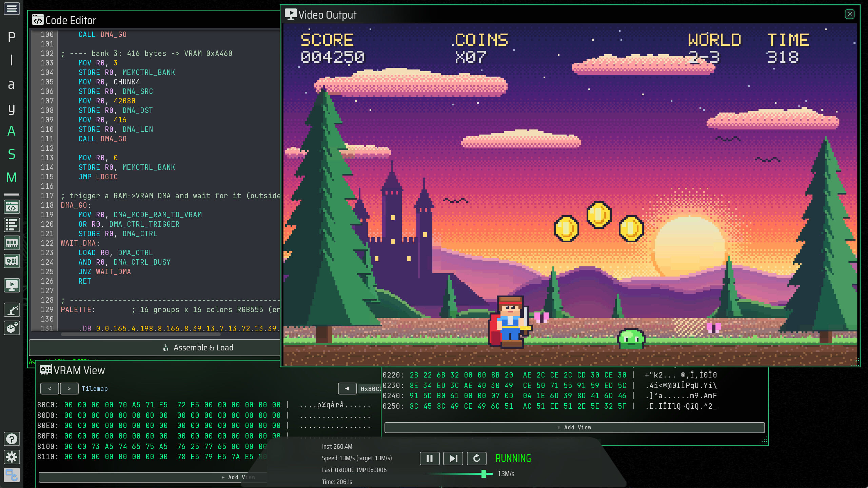The width and height of the screenshot is (868, 488).
Task: Click the Video Output window title
Action: coord(328,15)
